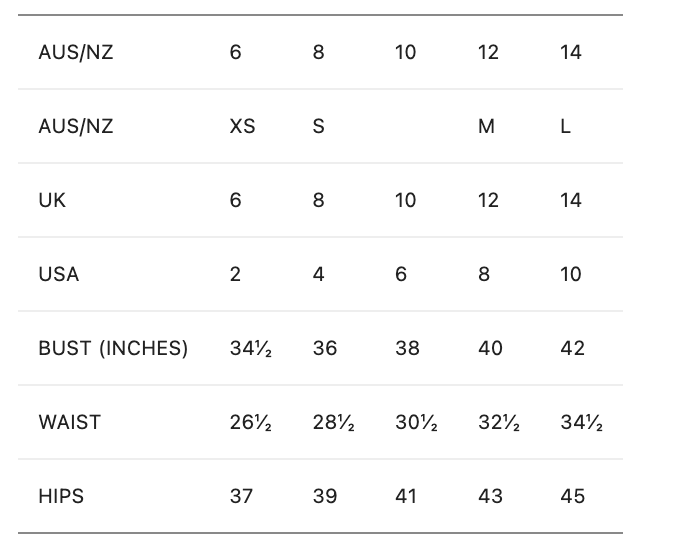Select the waist 32½ measurement cell
Image resolution: width=678 pixels, height=554 pixels.
coord(499,422)
